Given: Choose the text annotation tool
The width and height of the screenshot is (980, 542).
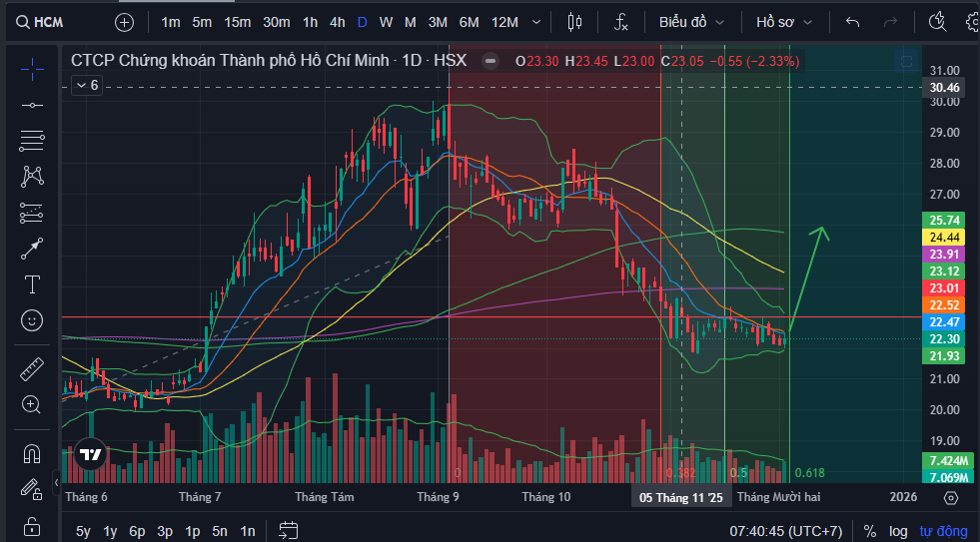Looking at the screenshot, I should 32,284.
